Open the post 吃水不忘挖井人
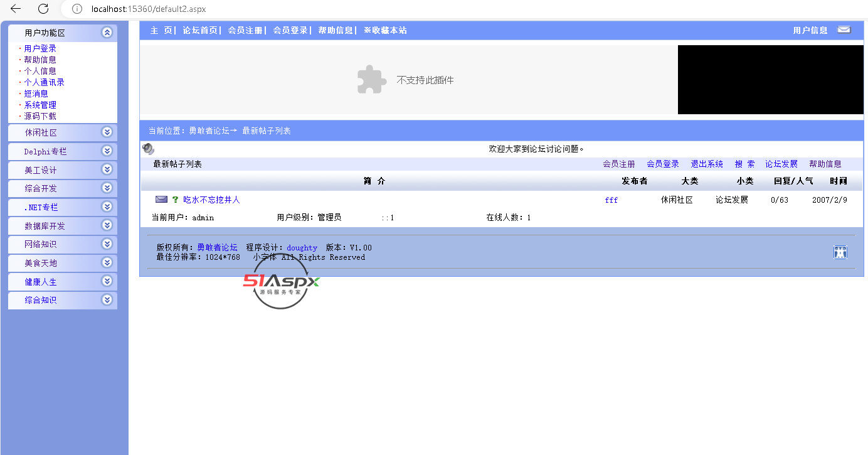Image resolution: width=868 pixels, height=455 pixels. pos(211,200)
